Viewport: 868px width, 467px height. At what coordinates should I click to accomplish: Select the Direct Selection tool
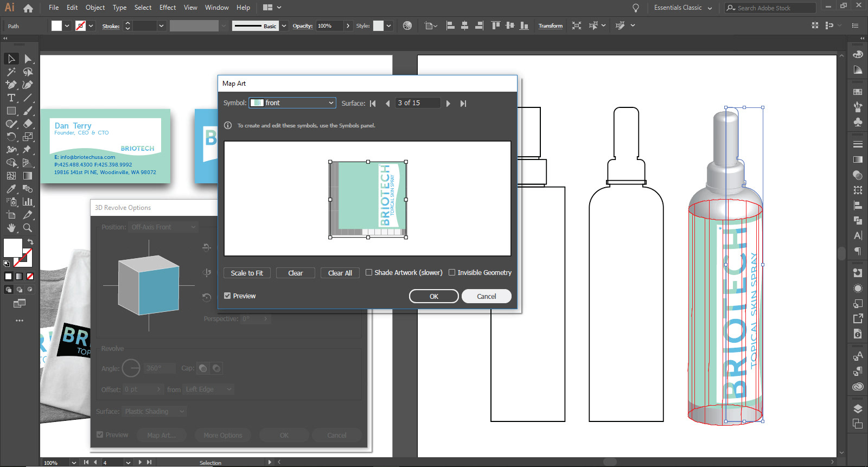point(28,59)
